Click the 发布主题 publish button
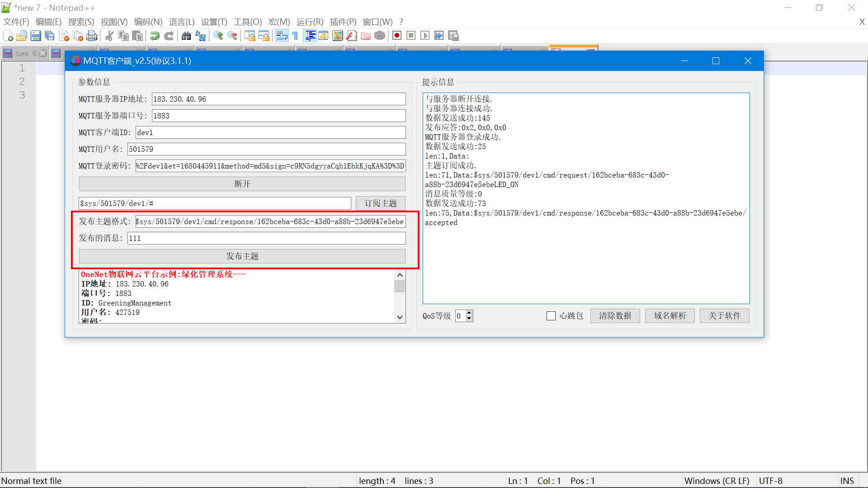Screen dimensions: 868x488 [x=242, y=256]
